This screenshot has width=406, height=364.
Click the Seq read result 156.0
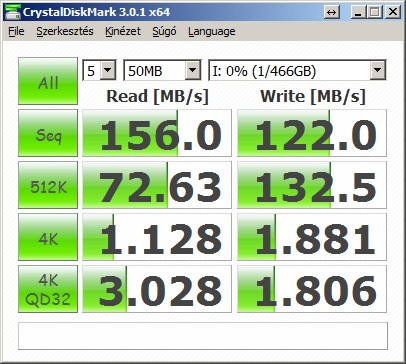coord(157,133)
